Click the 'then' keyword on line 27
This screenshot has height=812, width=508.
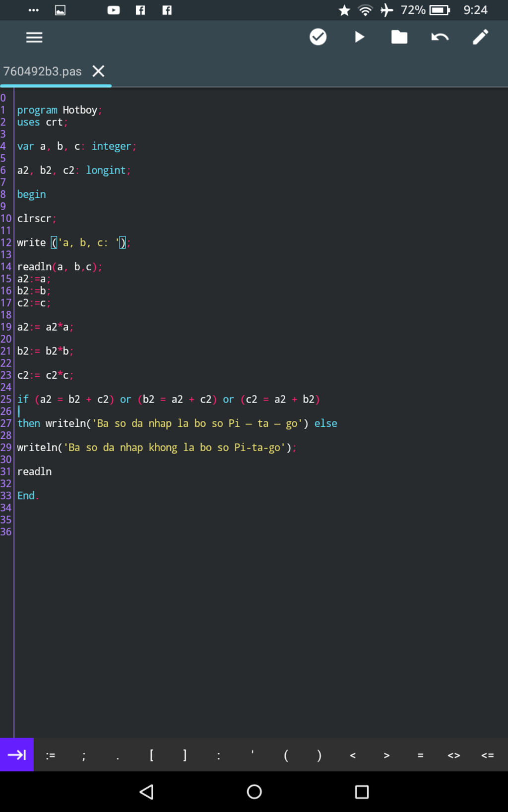click(x=29, y=423)
